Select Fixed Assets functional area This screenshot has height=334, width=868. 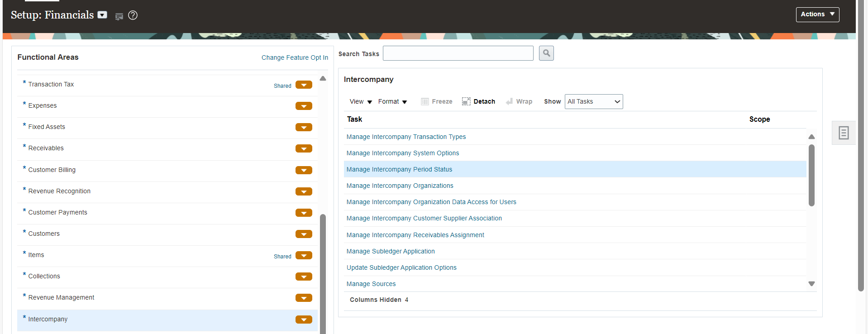click(x=47, y=127)
